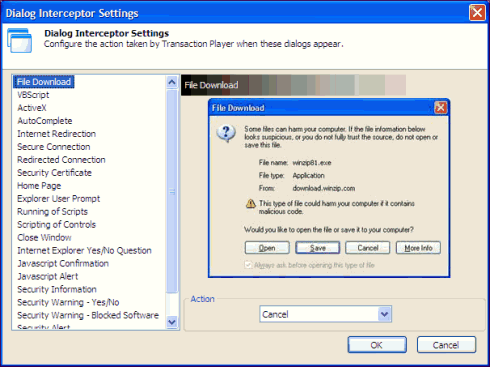Pick Close Window from the list
Image resolution: width=490 pixels, height=367 pixels.
pyautogui.click(x=44, y=238)
